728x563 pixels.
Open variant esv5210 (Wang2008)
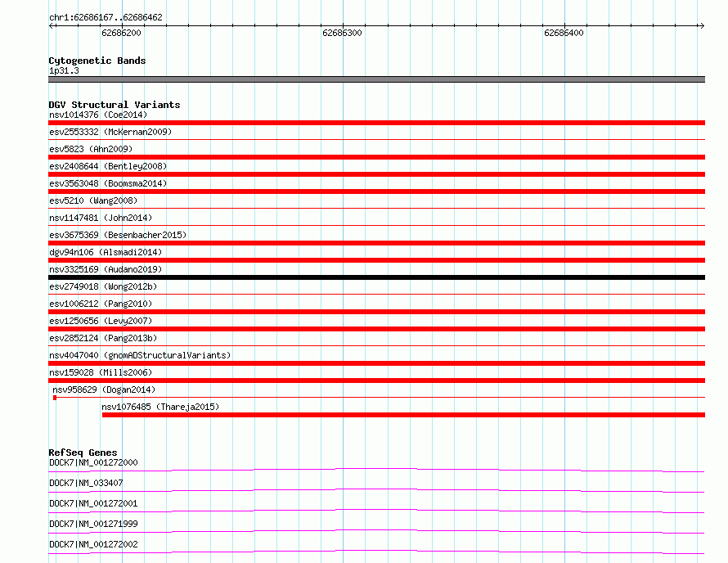tap(93, 200)
